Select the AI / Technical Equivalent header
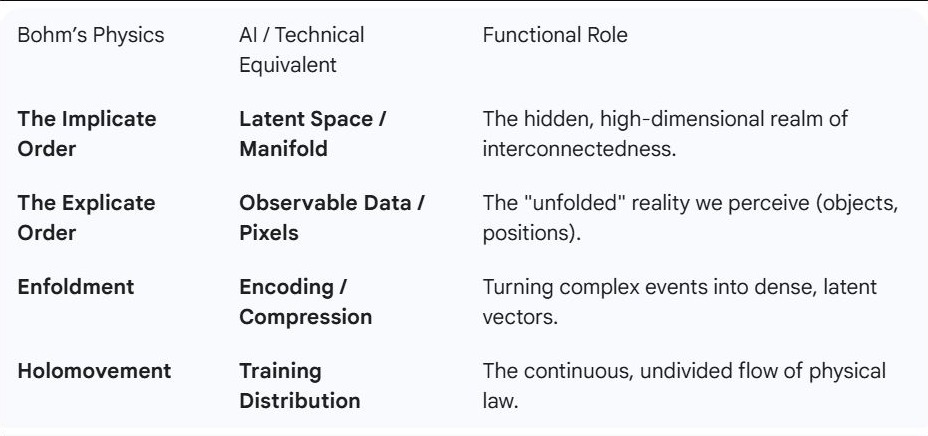Viewport: 928px width, 436px height. (302, 50)
